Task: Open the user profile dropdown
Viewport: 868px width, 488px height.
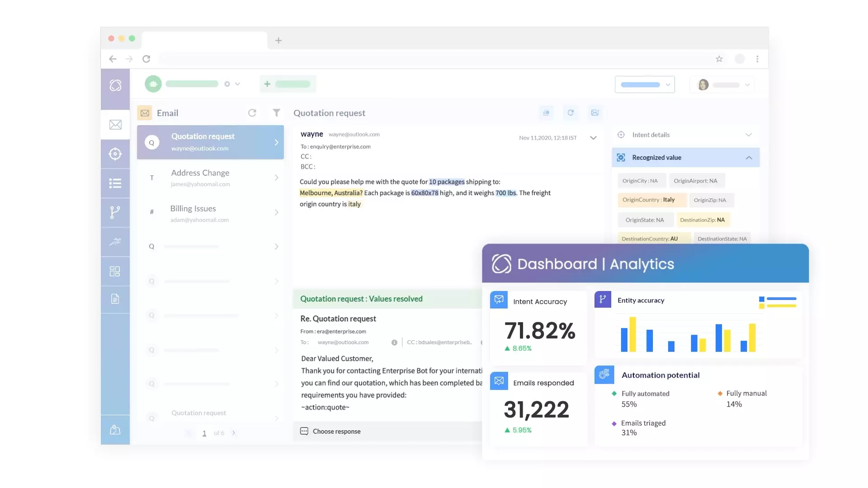Action: pyautogui.click(x=722, y=84)
